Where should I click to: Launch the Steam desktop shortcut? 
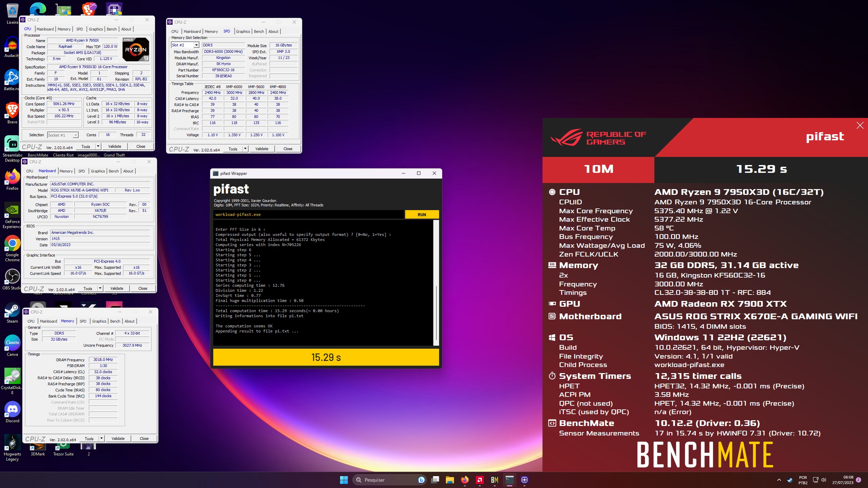pos(12,312)
